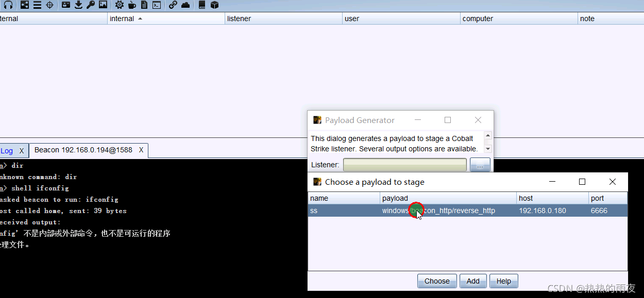
Task: Close the Log tab with X
Action: 22,151
